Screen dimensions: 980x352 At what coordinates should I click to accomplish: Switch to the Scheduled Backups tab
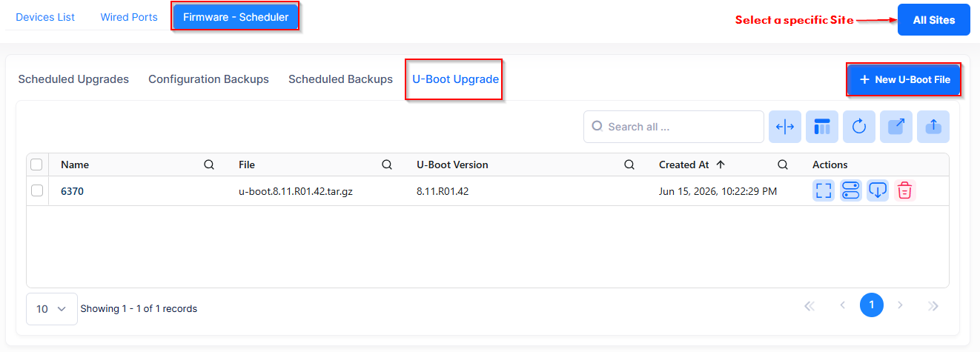tap(340, 79)
